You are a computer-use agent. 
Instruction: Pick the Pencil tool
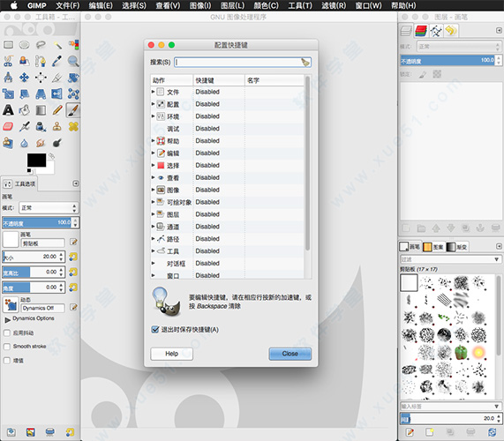(57, 110)
